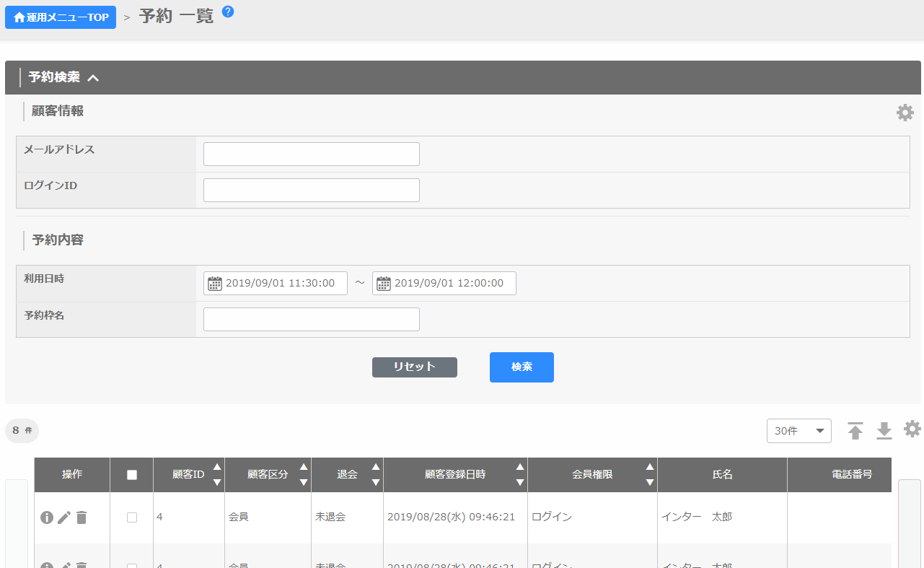Collapse the 予約検索 panel
This screenshot has height=568, width=924.
click(93, 78)
